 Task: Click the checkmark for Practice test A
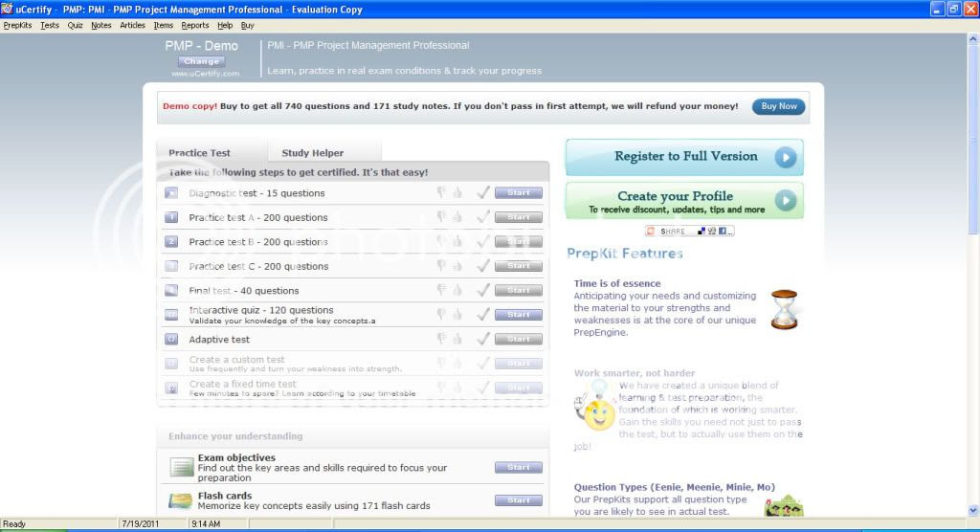[483, 217]
